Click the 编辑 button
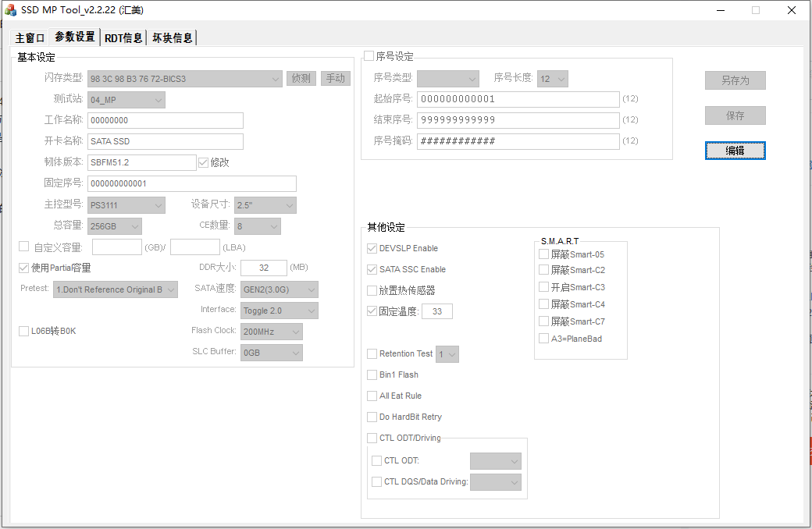The image size is (812, 529). (x=735, y=151)
